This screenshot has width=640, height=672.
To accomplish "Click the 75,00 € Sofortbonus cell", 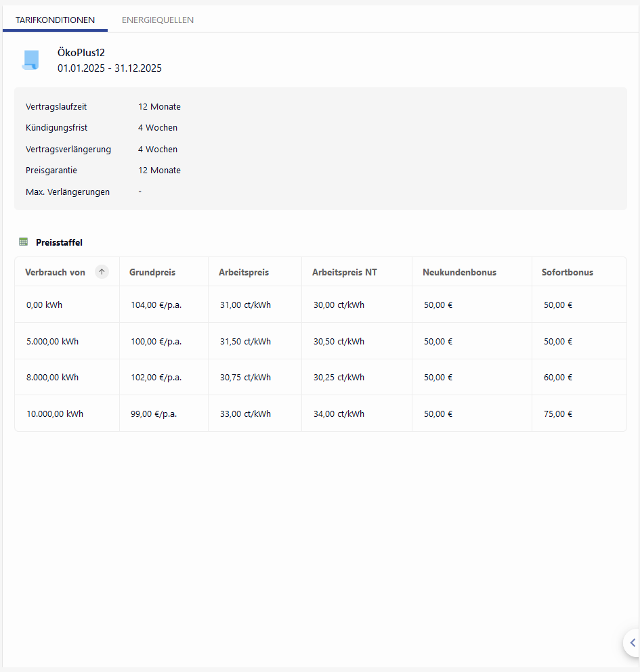I will 558,414.
